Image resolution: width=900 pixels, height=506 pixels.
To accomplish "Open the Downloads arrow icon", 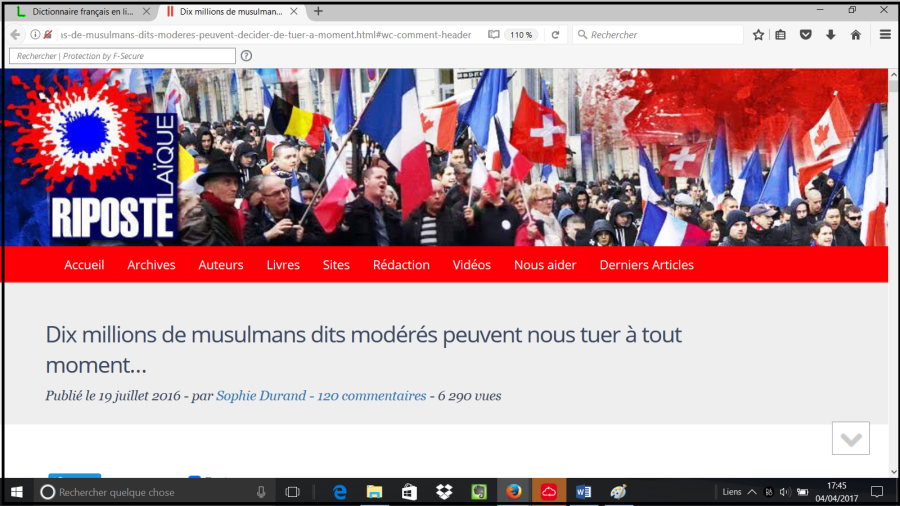I will [830, 35].
